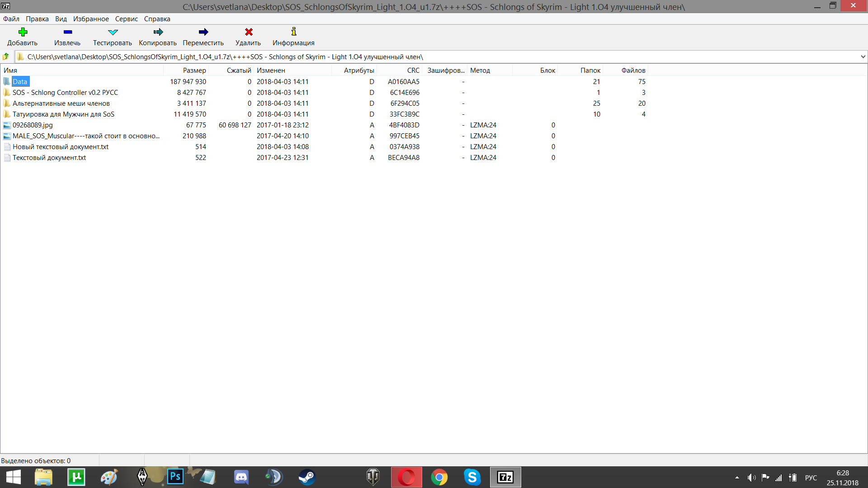Click the green Add (Добавить) plus icon
The image size is (868, 488).
point(23,32)
